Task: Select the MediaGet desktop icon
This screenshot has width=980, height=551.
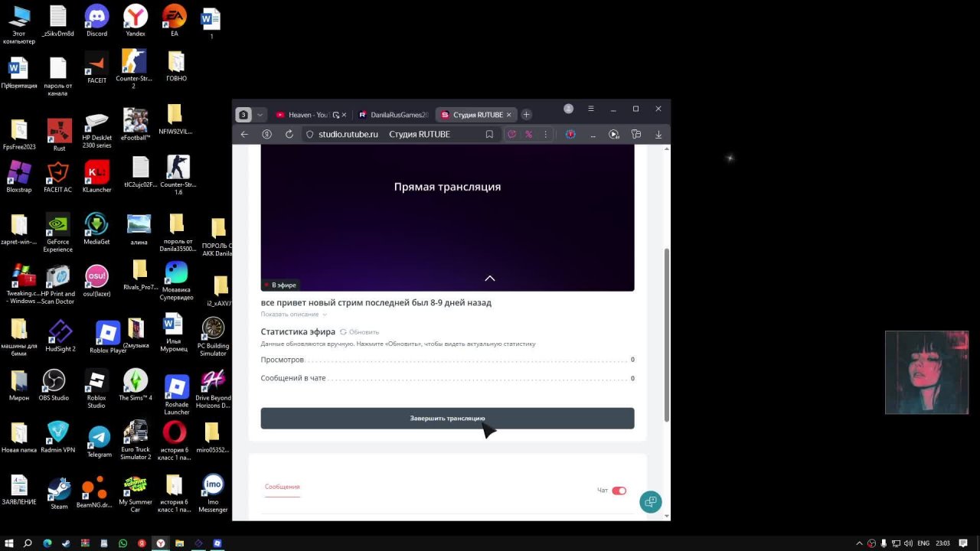Action: pos(96,229)
